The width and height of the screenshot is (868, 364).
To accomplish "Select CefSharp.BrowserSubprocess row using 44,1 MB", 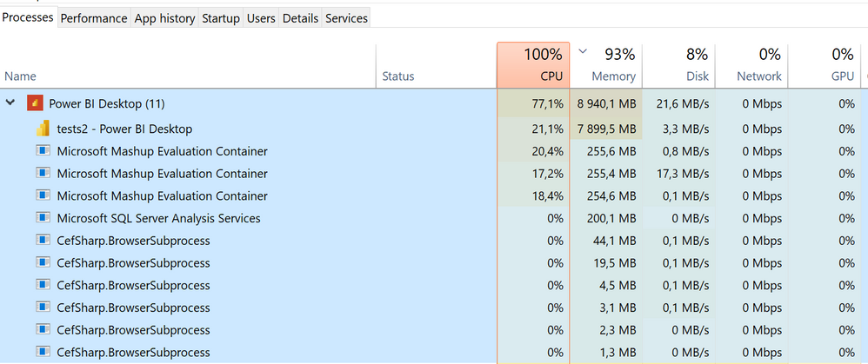I will pyautogui.click(x=434, y=240).
